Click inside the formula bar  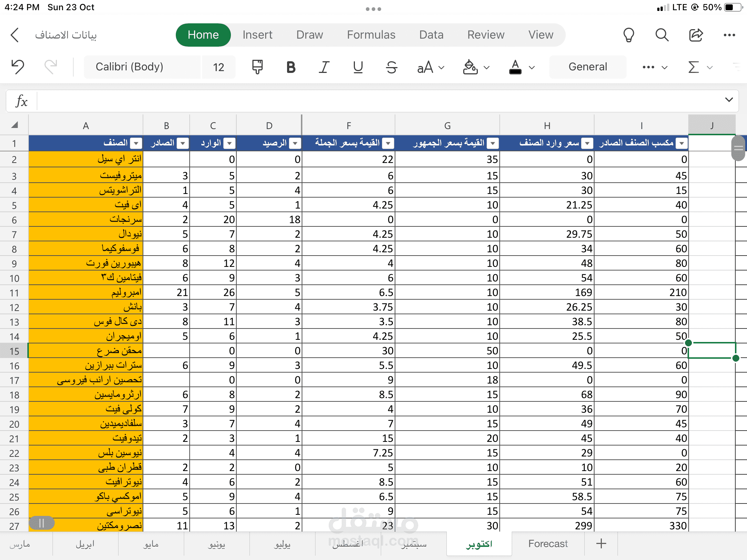click(x=379, y=101)
